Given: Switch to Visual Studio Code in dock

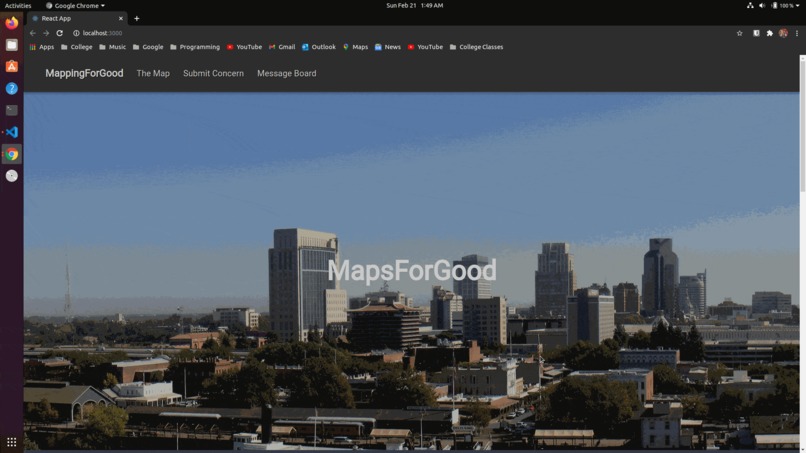Looking at the screenshot, I should point(11,132).
